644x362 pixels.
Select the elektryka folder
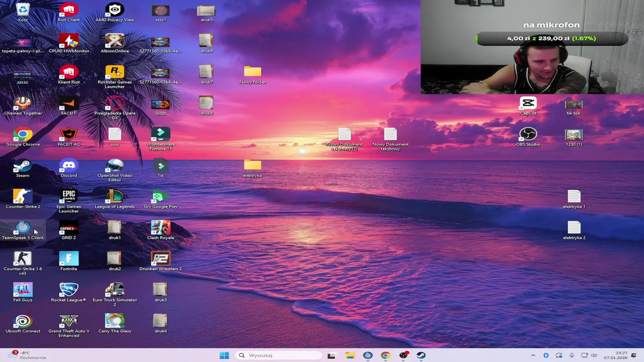pos(253,169)
